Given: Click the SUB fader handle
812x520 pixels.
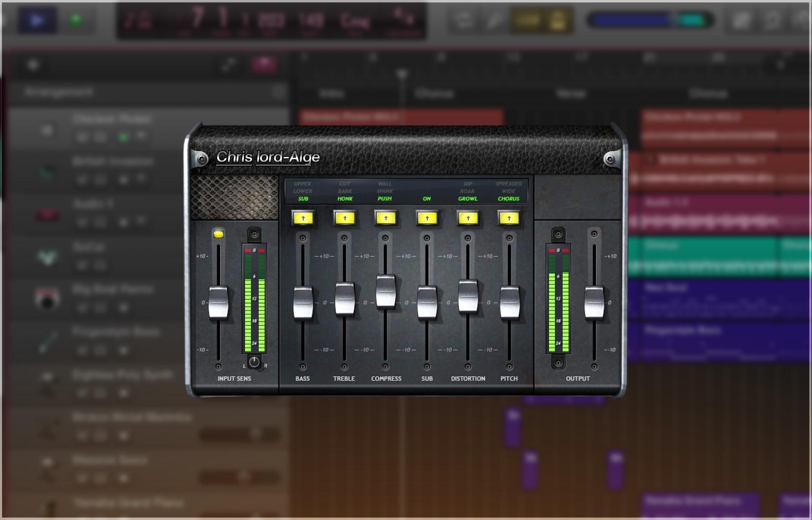Looking at the screenshot, I should 427,303.
